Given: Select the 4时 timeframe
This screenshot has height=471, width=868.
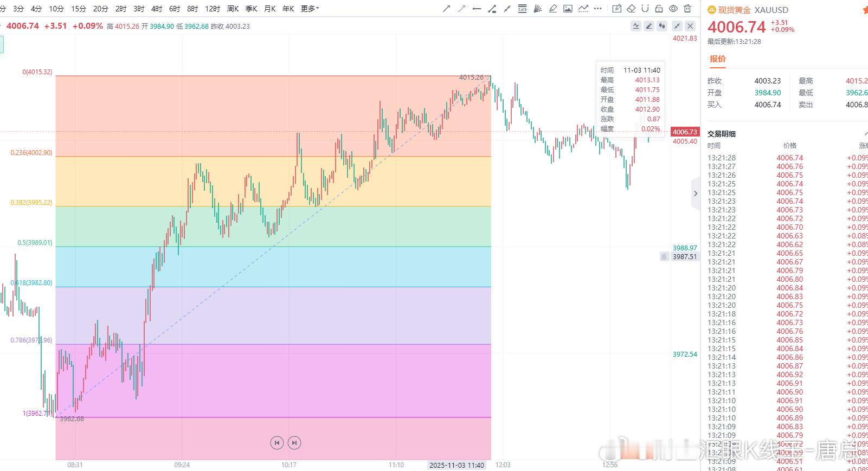Looking at the screenshot, I should [x=157, y=9].
